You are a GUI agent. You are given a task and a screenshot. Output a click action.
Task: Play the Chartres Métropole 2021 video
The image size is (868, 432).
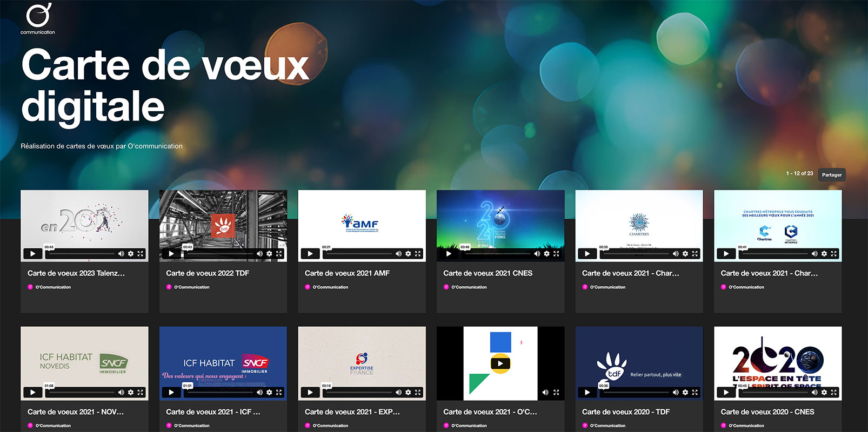click(726, 254)
